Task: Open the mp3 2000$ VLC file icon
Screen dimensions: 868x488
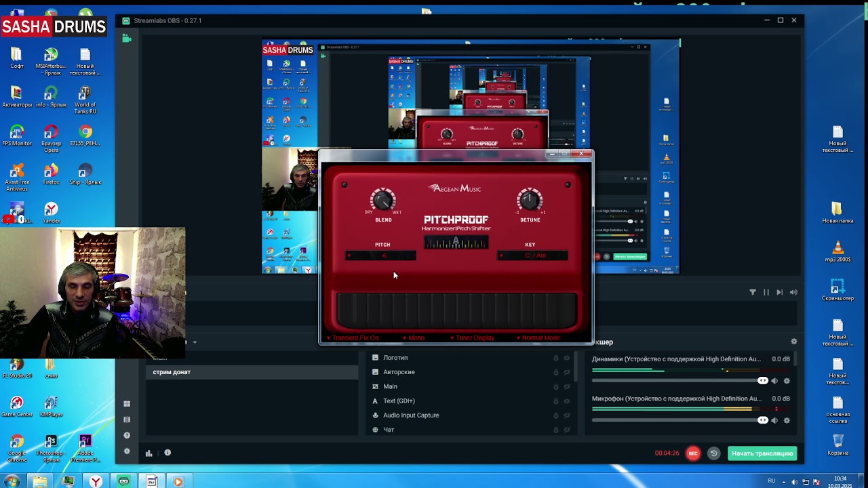Action: [x=837, y=251]
